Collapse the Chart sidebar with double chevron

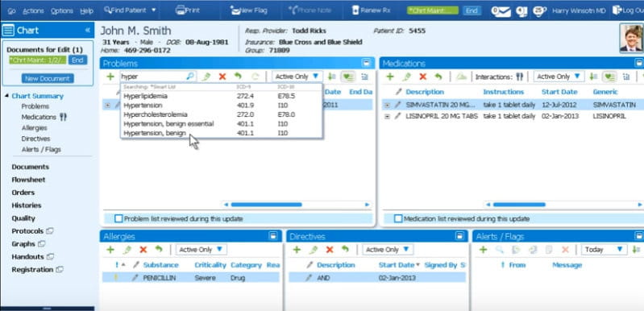(x=88, y=31)
